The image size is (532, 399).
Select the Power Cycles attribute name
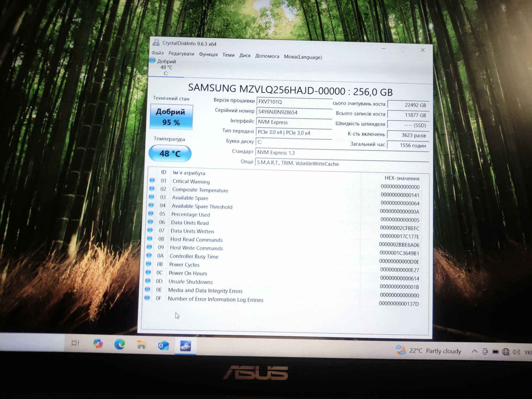(184, 265)
